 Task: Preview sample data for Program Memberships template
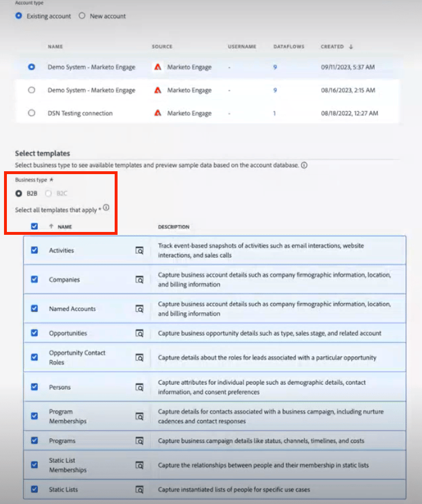139,416
